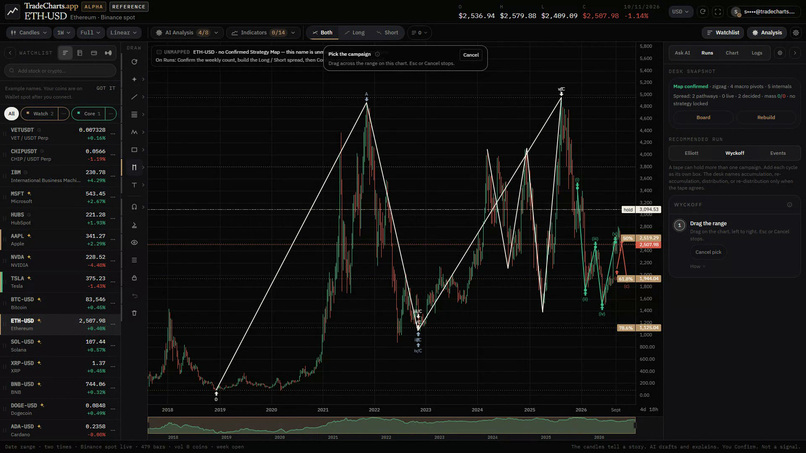
Task: Click the draw toolbar layers list icon
Action: (134, 260)
